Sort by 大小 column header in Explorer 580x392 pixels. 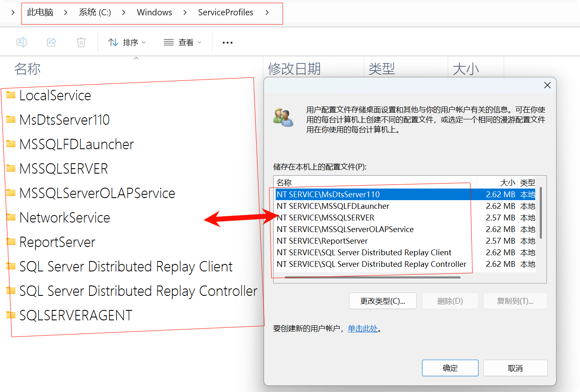[466, 68]
